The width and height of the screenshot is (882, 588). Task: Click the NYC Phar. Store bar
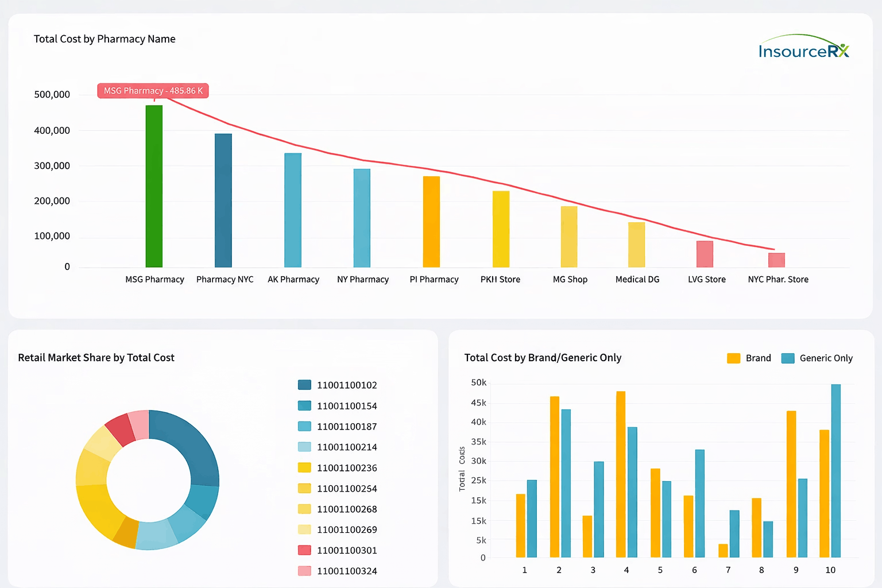coord(776,260)
